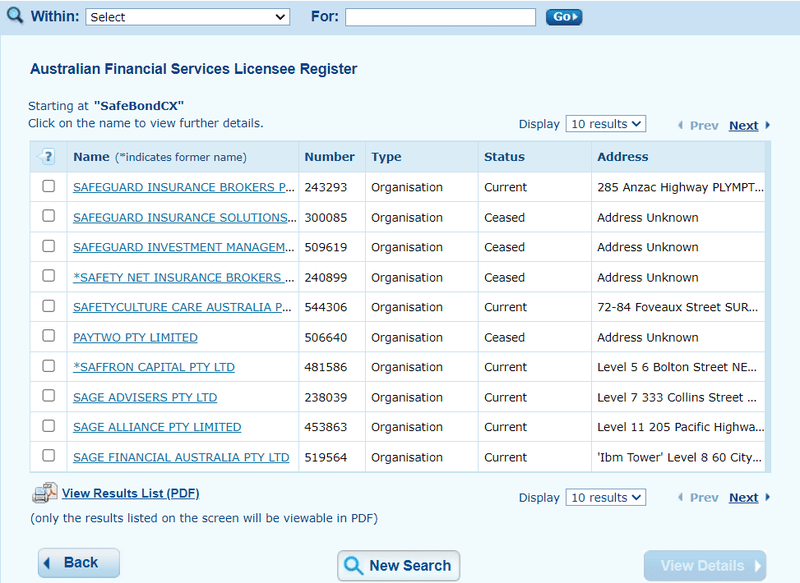Open the Within Select dropdown
This screenshot has height=583, width=800.
[x=187, y=17]
